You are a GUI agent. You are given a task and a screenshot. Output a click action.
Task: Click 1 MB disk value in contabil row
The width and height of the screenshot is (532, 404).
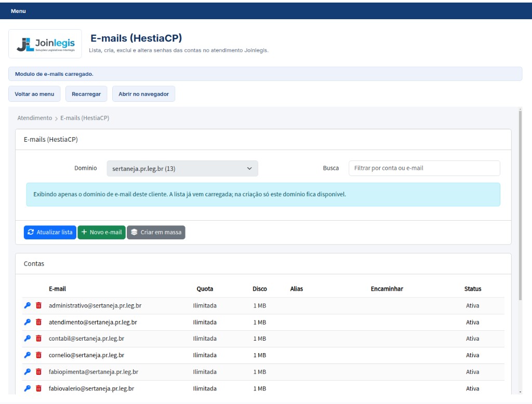(260, 339)
